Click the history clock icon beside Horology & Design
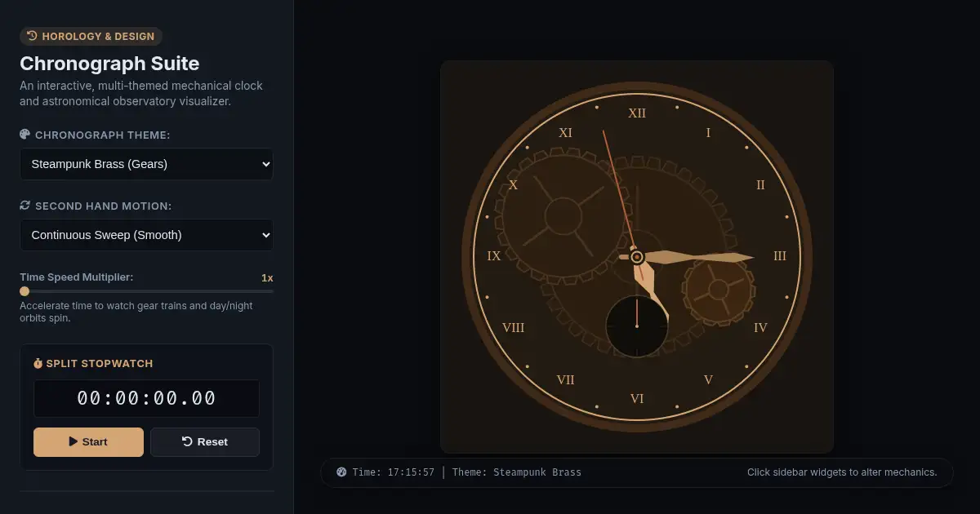This screenshot has height=514, width=980. [32, 36]
